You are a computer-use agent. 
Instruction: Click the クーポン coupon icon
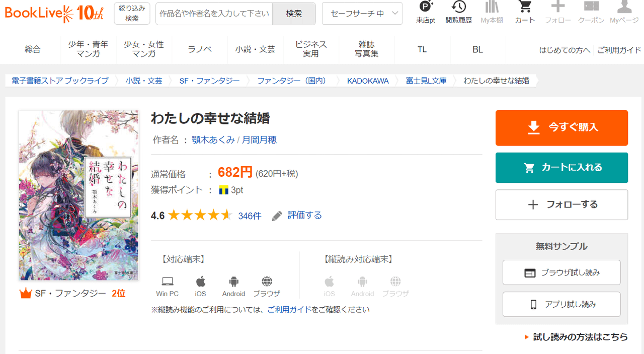[x=591, y=7]
